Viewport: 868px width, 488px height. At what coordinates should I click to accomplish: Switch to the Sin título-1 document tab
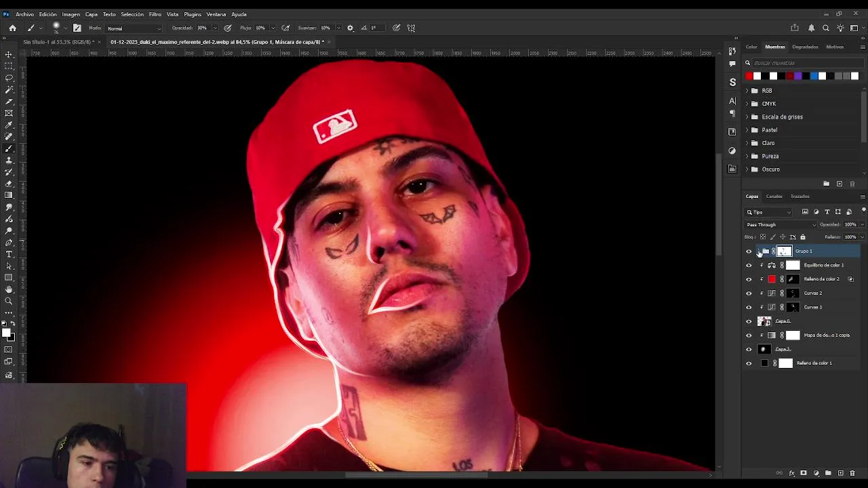(58, 42)
